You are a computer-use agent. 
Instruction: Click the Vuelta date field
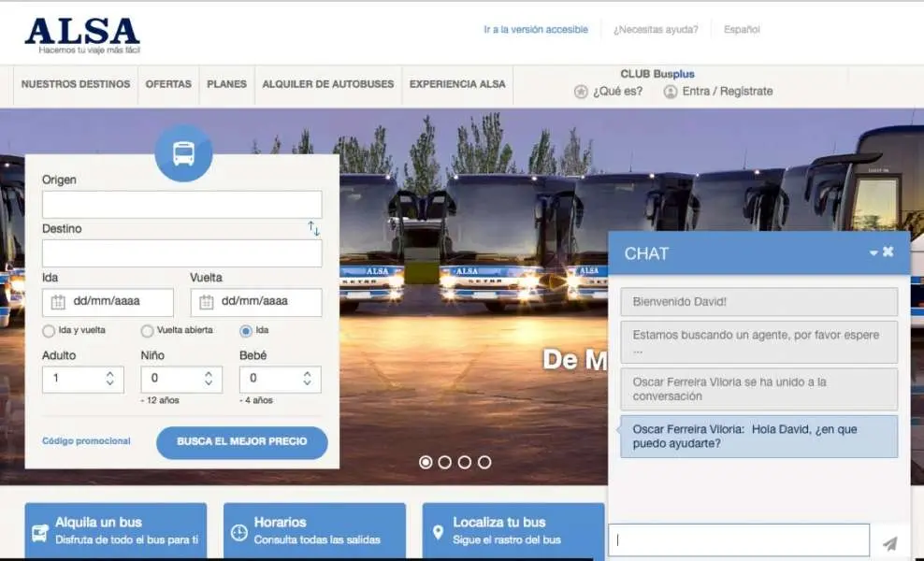tap(256, 302)
